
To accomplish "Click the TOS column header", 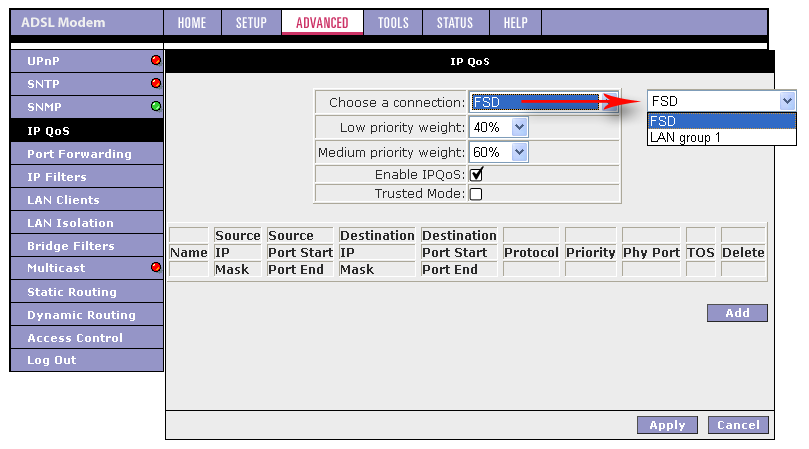I will [700, 252].
